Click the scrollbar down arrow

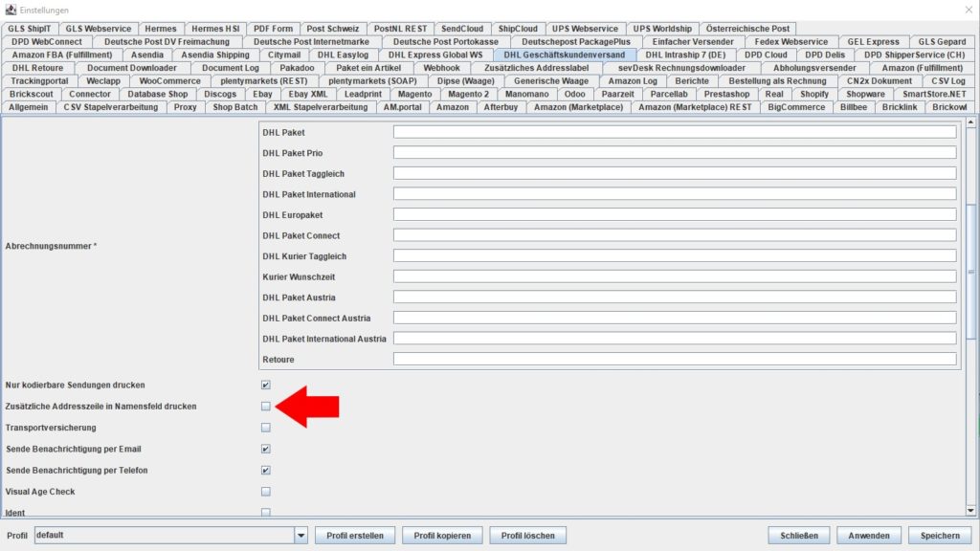point(970,511)
